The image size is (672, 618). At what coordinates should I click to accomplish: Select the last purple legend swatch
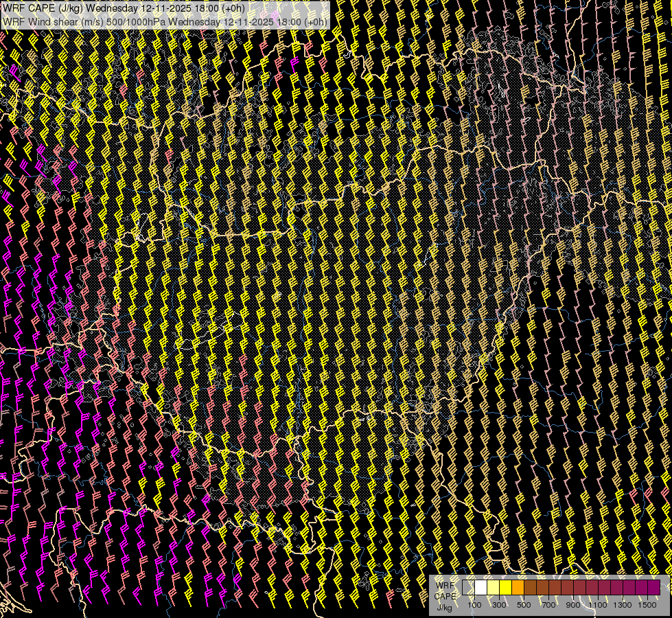point(654,587)
